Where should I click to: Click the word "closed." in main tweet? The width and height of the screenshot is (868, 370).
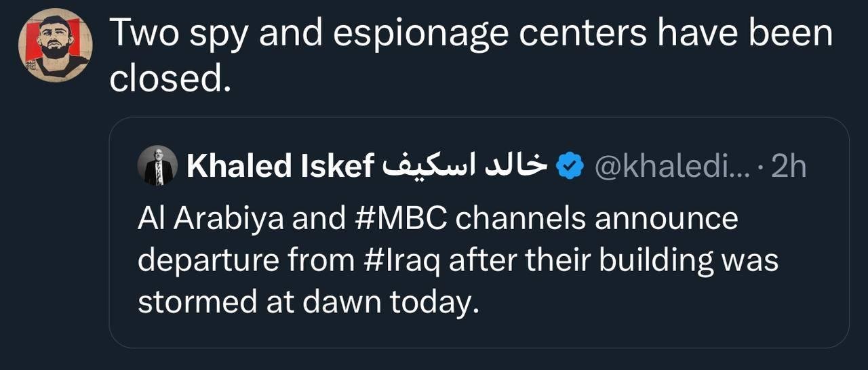(x=167, y=81)
